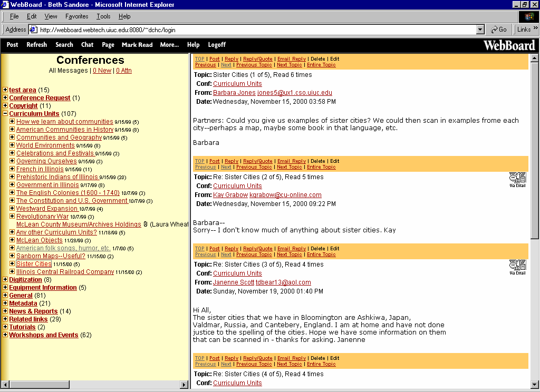Expand the Sister Cities topic
Viewport: 540px width, 392px height.
(x=12, y=264)
